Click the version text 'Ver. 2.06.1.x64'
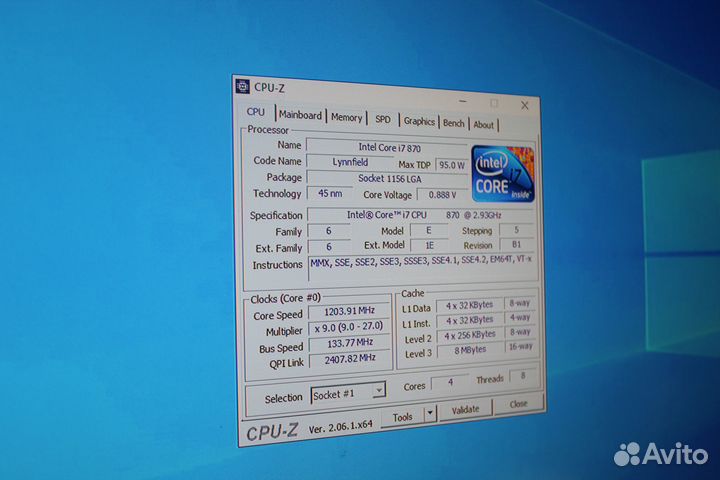The height and width of the screenshot is (480, 720). pos(340,427)
